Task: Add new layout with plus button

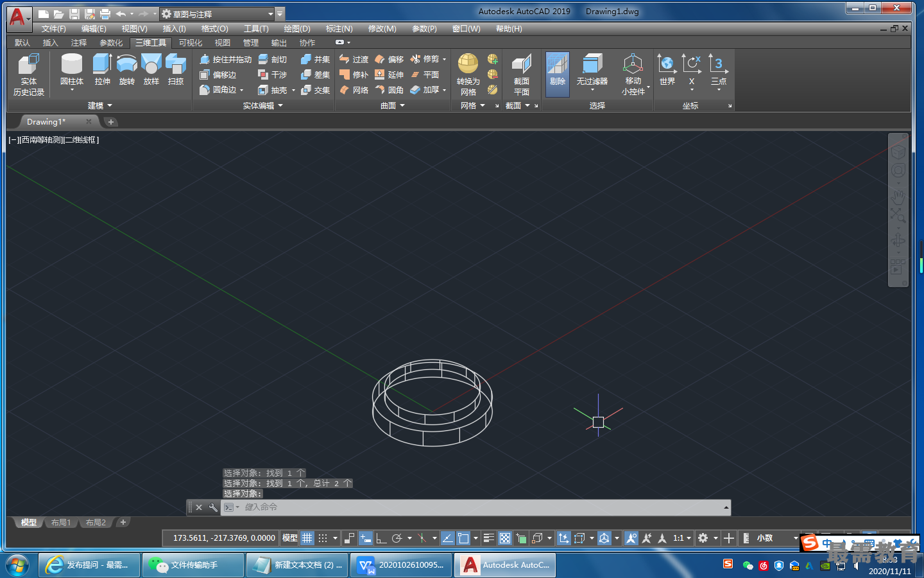Action: pos(123,523)
